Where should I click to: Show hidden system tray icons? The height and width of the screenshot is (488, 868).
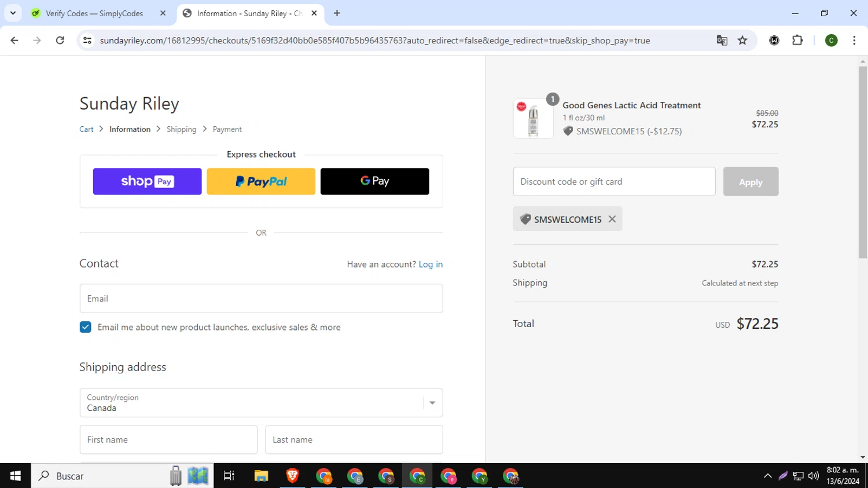(768, 476)
